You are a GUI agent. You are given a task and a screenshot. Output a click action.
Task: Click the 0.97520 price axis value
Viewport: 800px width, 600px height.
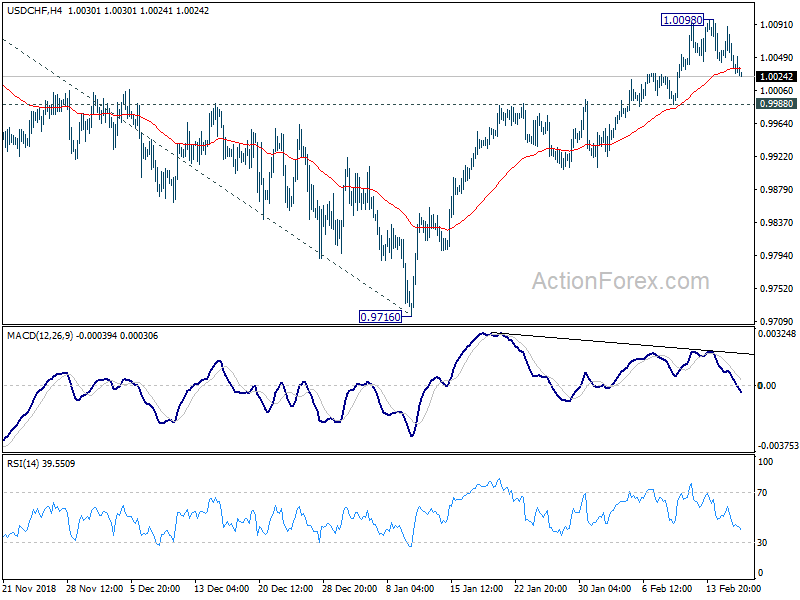(777, 289)
